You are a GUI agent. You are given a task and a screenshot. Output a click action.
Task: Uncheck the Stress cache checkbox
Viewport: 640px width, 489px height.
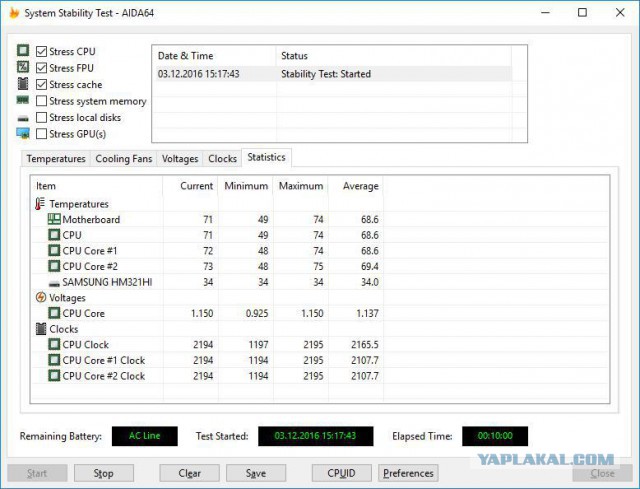(x=41, y=84)
